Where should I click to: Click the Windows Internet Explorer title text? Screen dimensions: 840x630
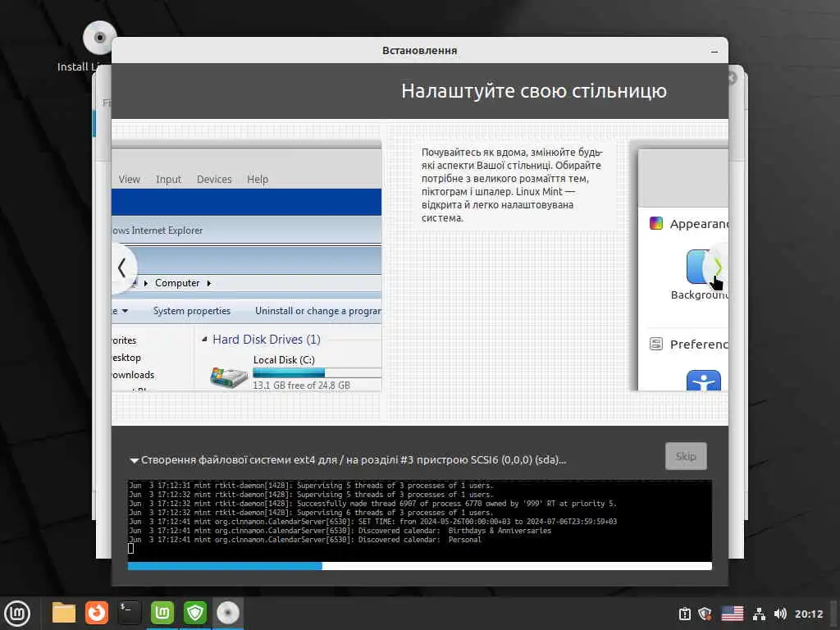click(x=157, y=231)
